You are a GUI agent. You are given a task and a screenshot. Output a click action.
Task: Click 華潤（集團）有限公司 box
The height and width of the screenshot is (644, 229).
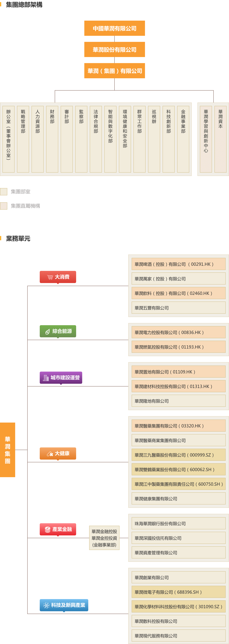click(114, 71)
